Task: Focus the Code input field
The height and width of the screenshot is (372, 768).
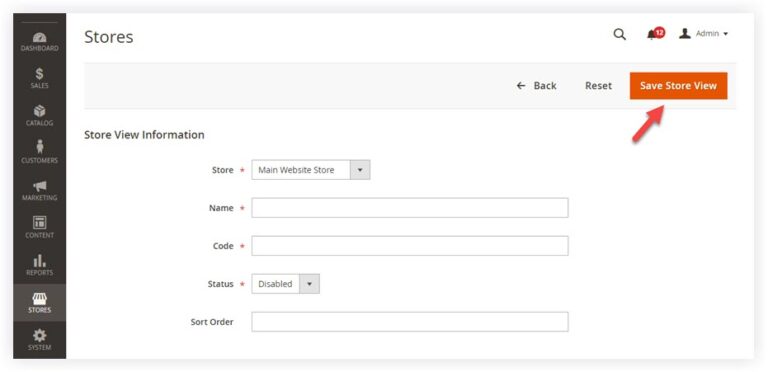Action: coord(410,246)
